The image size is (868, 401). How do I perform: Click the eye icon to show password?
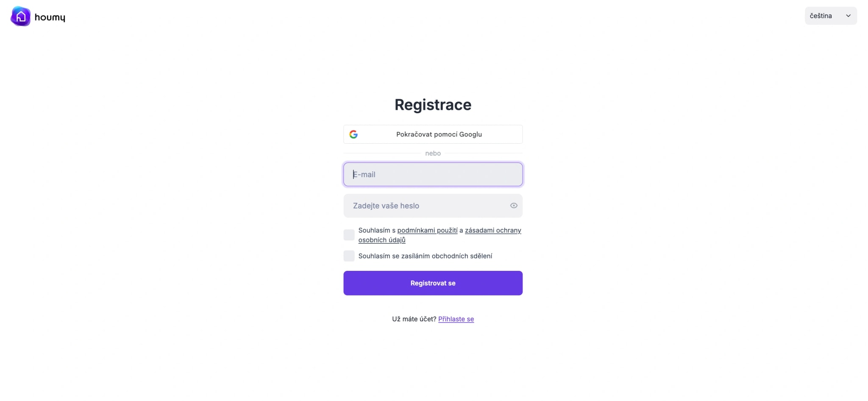coord(513,205)
